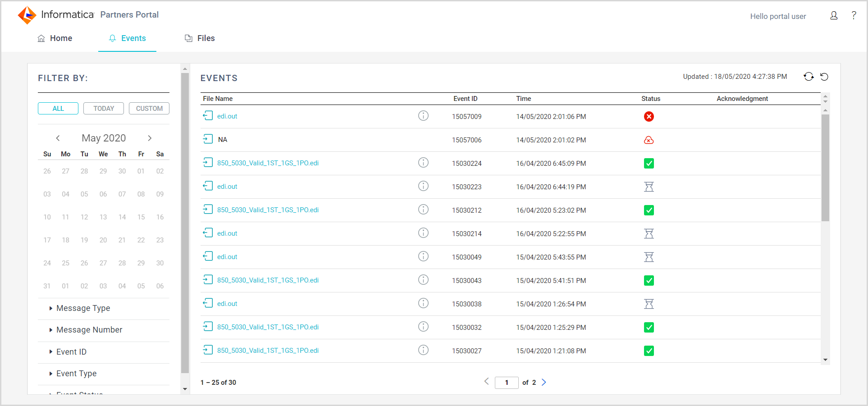Click the auto-refresh circular arrows icon
The height and width of the screenshot is (406, 868).
click(809, 77)
